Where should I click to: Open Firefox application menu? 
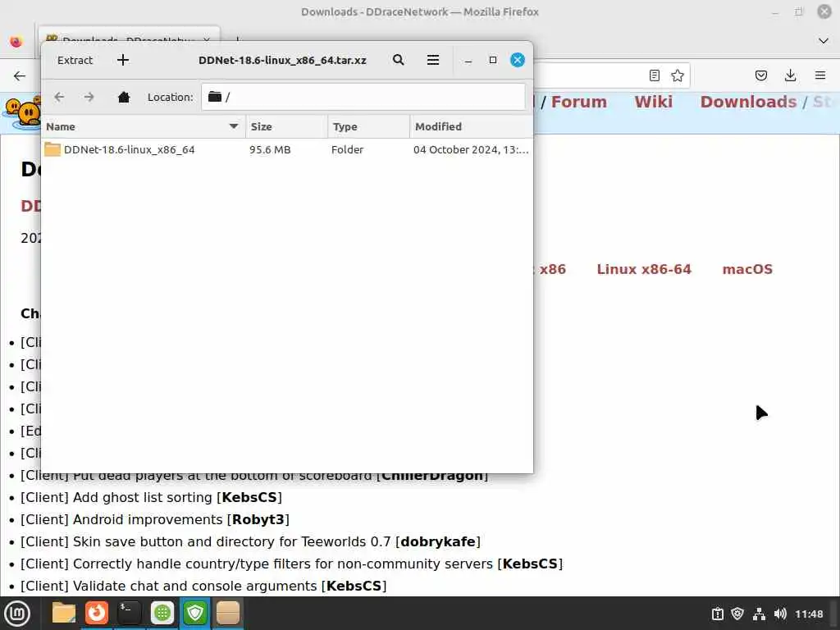[x=820, y=75]
